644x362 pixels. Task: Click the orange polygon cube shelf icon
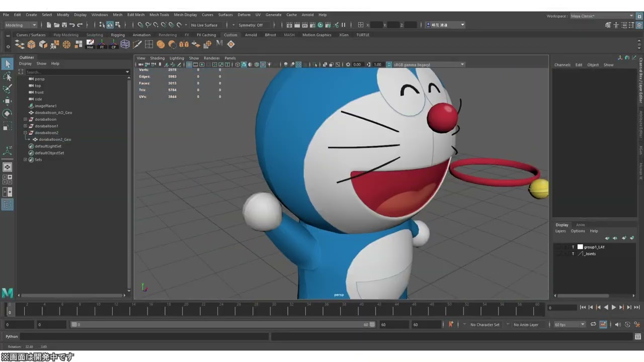[x=31, y=44]
